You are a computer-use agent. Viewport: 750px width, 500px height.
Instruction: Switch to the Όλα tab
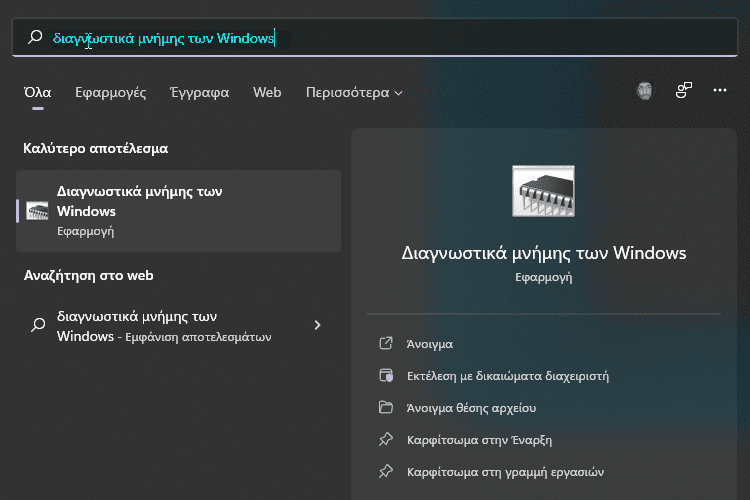(37, 93)
